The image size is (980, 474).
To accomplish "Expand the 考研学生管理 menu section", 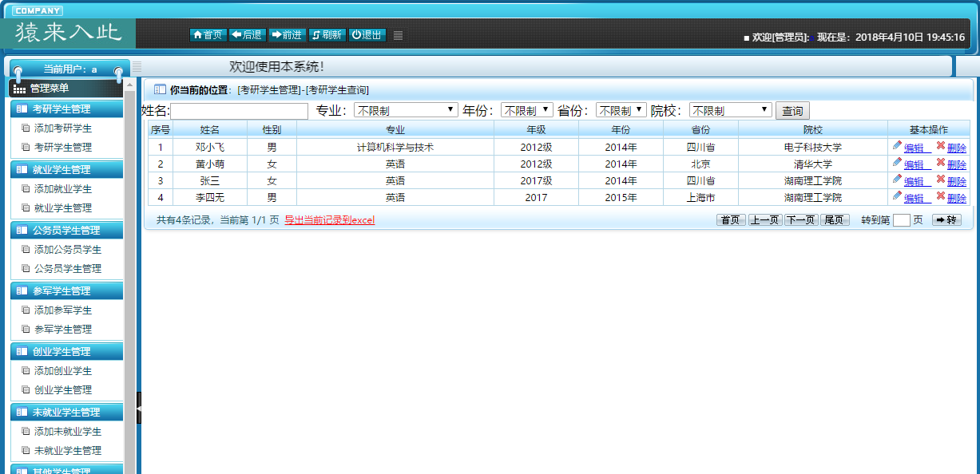I will pyautogui.click(x=66, y=109).
